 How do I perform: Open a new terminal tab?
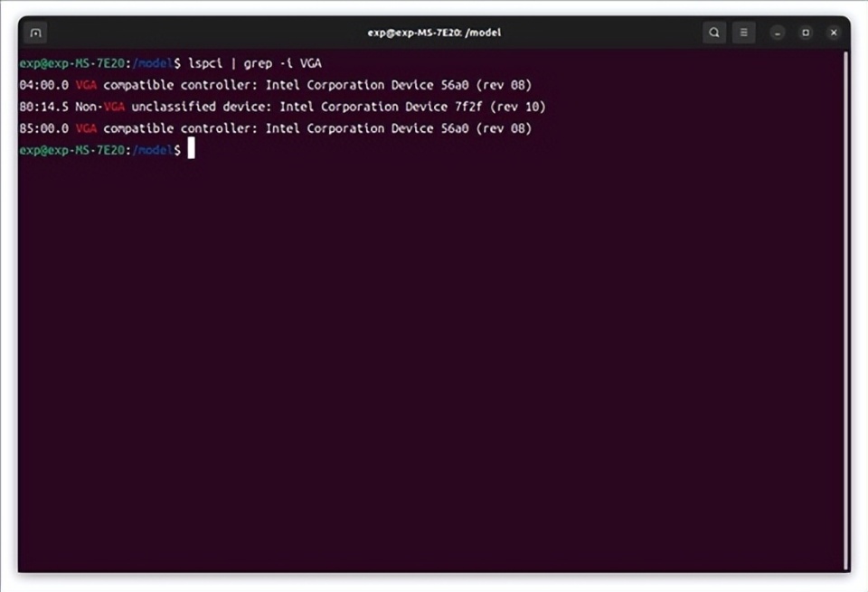click(x=35, y=33)
